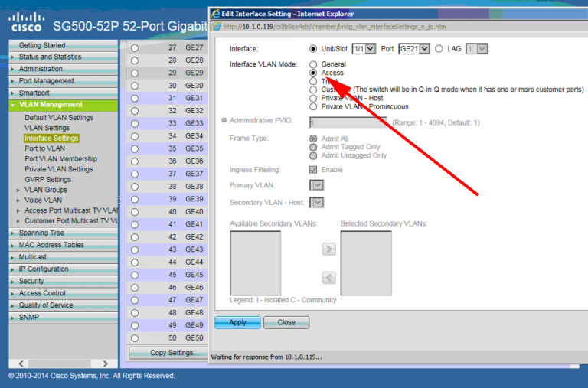Image resolution: width=588 pixels, height=388 pixels.
Task: Open Getting Started page
Action: click(42, 45)
